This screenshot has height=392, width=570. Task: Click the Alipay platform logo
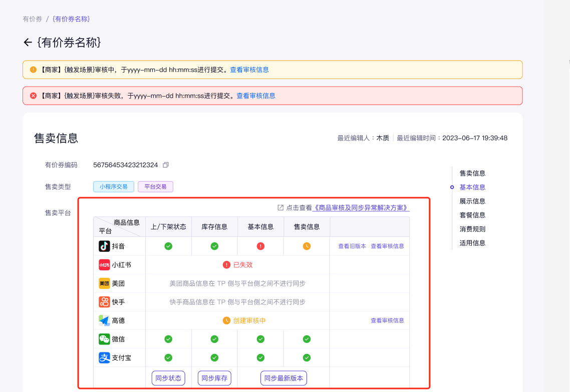[x=104, y=357]
